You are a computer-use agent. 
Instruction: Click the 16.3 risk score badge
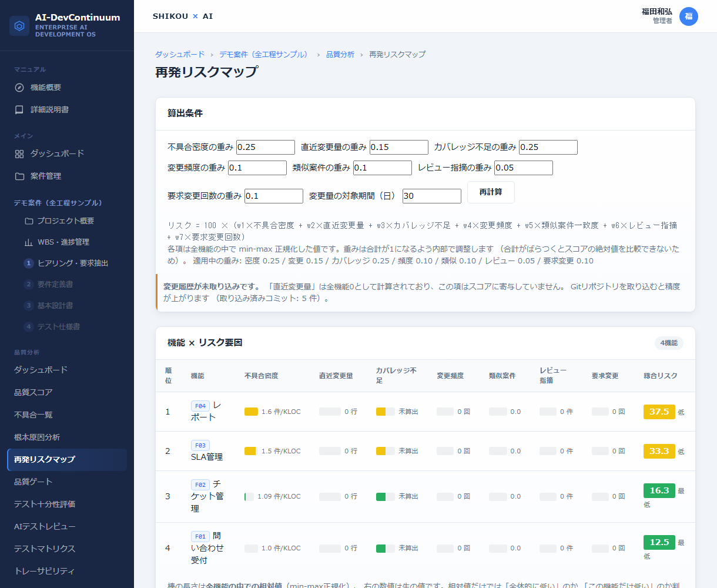click(x=659, y=490)
